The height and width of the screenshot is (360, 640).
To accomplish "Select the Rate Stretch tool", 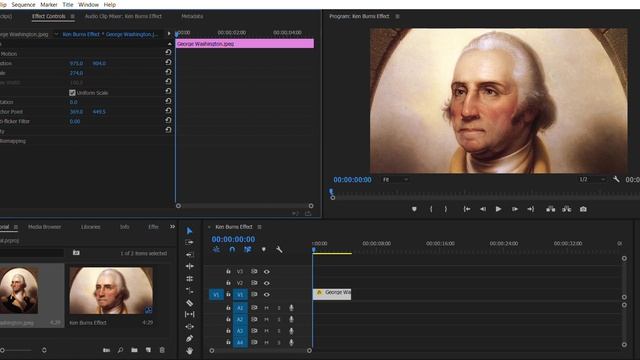I will 189,279.
